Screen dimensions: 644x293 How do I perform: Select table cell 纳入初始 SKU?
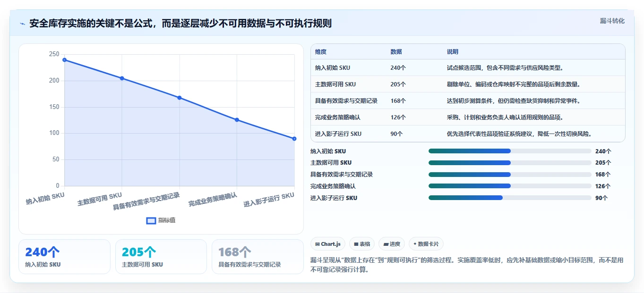(333, 68)
